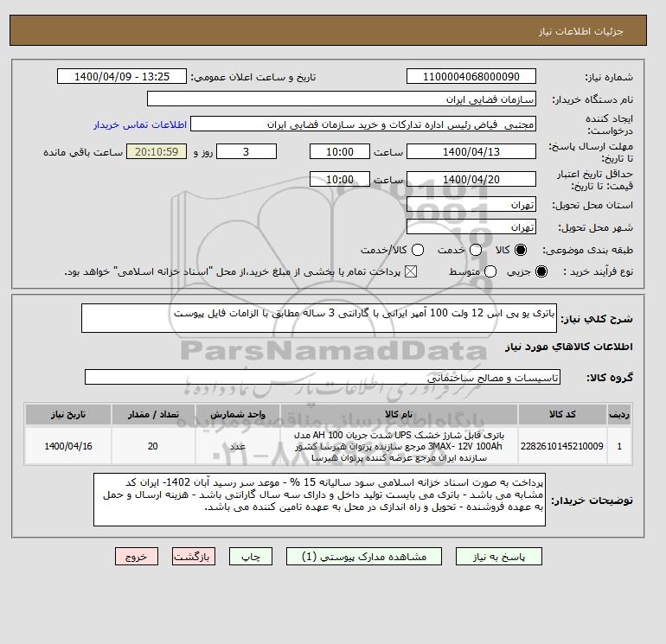Select the خدمت radio button
666x644 pixels.
pos(476,250)
